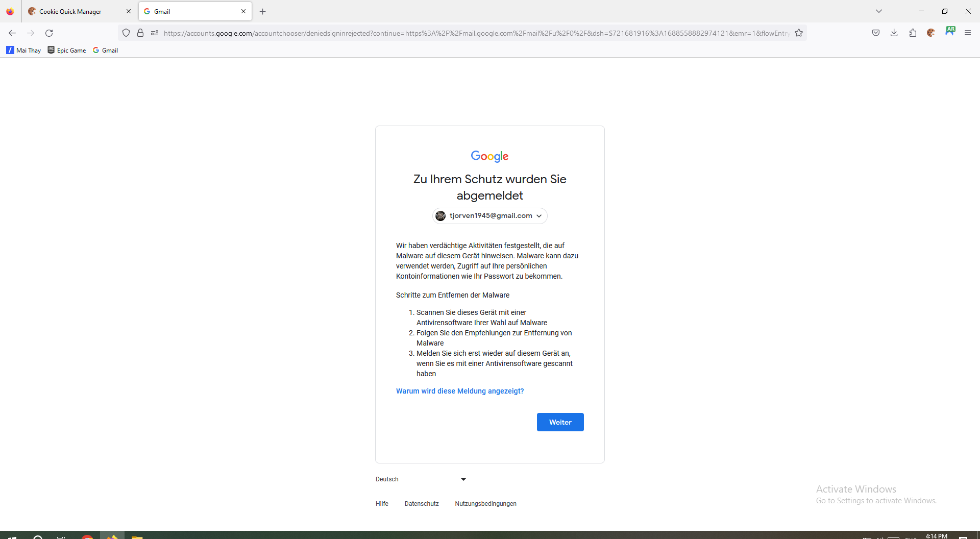Close the Gmail tab
Viewport: 980px width, 539px height.
coord(243,11)
